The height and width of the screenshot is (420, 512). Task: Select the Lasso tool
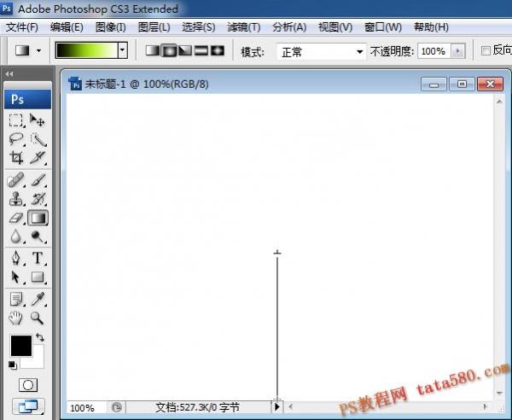point(15,139)
